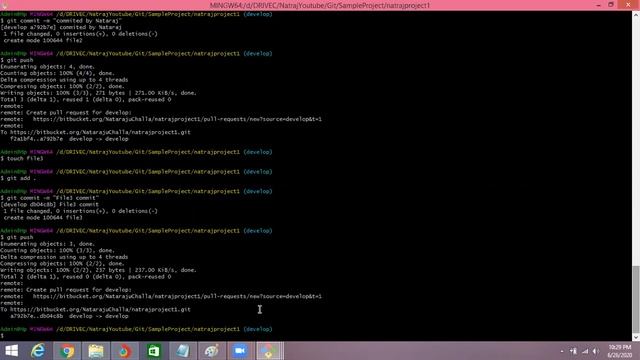The width and height of the screenshot is (640, 360).
Task: Open the Windows Start button
Action: point(11,351)
